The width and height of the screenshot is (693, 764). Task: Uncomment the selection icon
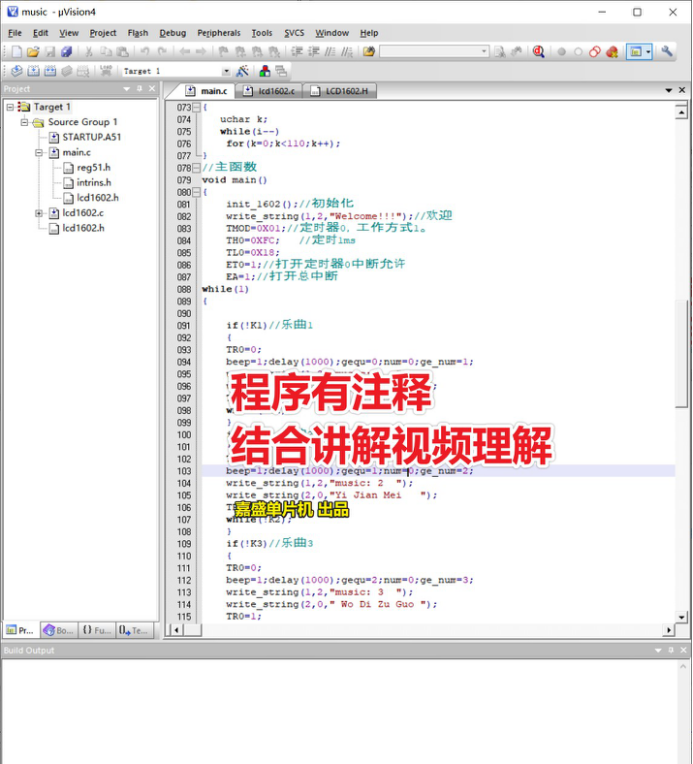(347, 52)
